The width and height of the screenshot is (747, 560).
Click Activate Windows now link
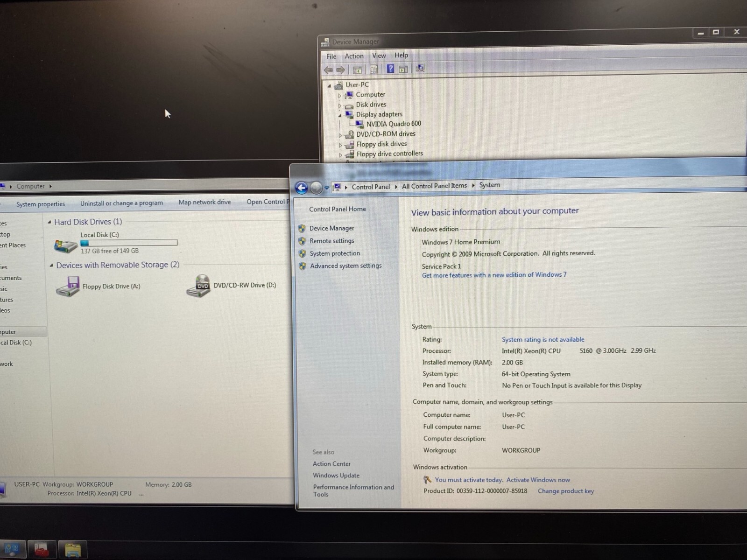coord(538,480)
